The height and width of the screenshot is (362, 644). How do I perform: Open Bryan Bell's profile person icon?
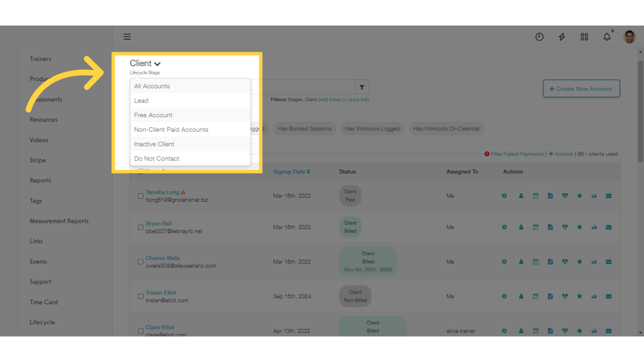(521, 227)
